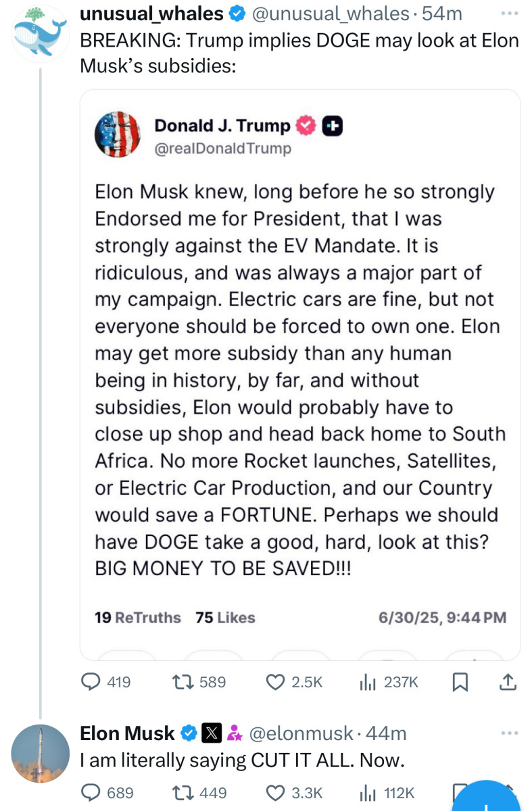This screenshot has height=811, width=532.
Task: View analytics for the unusual_whales tweet
Action: (367, 682)
